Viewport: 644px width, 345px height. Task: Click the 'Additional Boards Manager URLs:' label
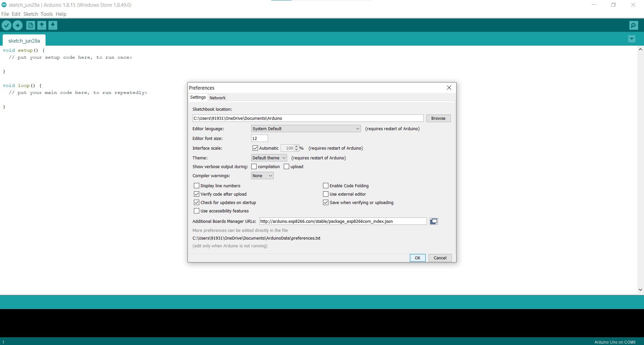point(224,221)
